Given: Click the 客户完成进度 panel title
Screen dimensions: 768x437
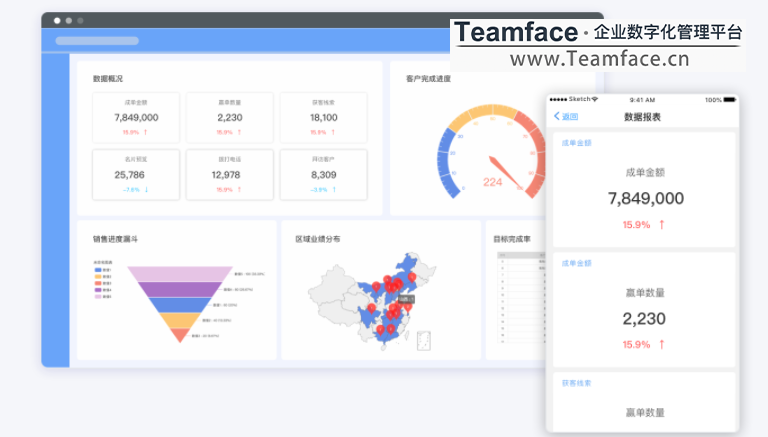Looking at the screenshot, I should pos(428,78).
